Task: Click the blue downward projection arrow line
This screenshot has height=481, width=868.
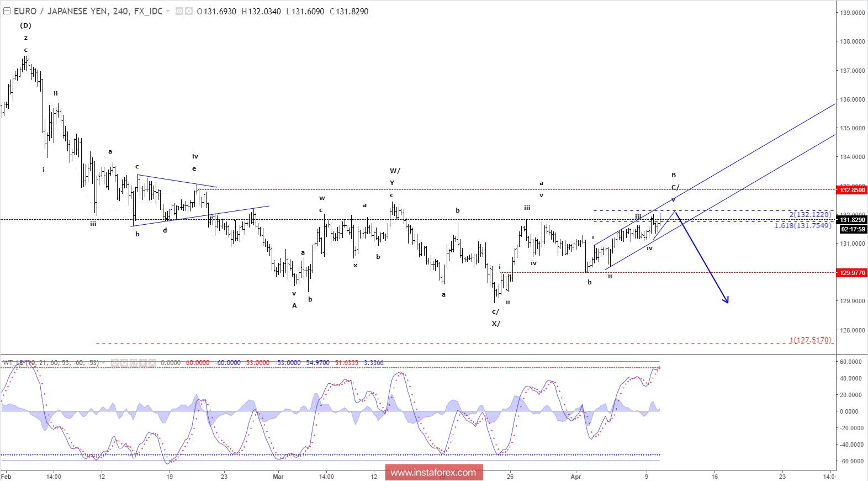Action: click(702, 258)
